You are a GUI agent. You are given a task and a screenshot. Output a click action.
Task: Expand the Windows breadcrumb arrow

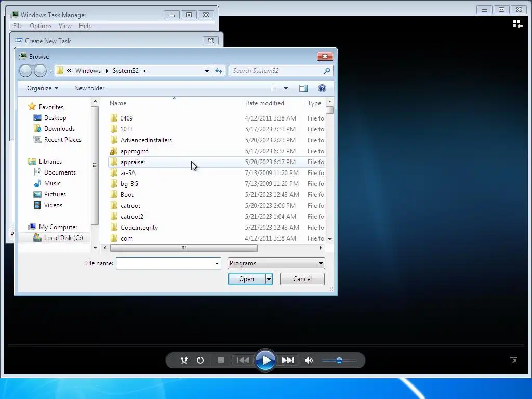point(107,71)
